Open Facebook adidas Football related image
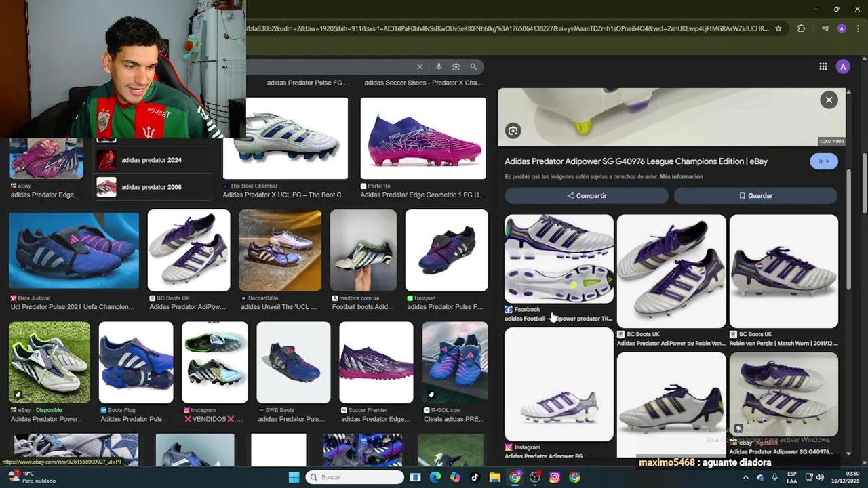 coord(559,259)
